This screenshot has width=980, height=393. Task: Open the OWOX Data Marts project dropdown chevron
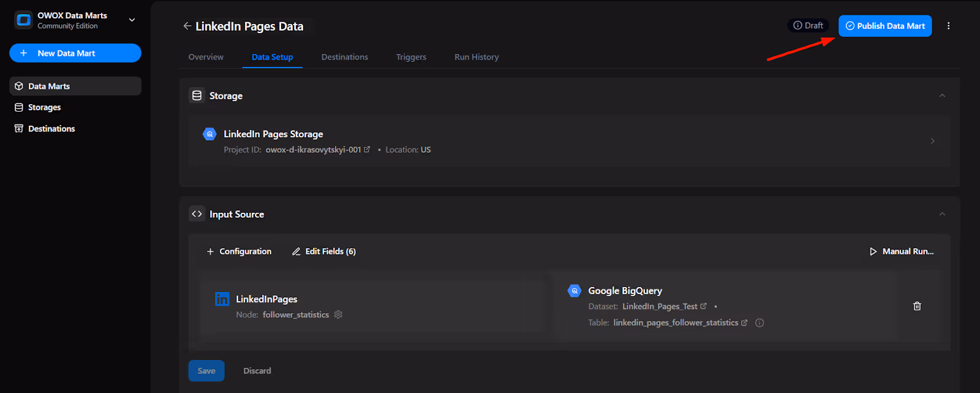tap(132, 20)
